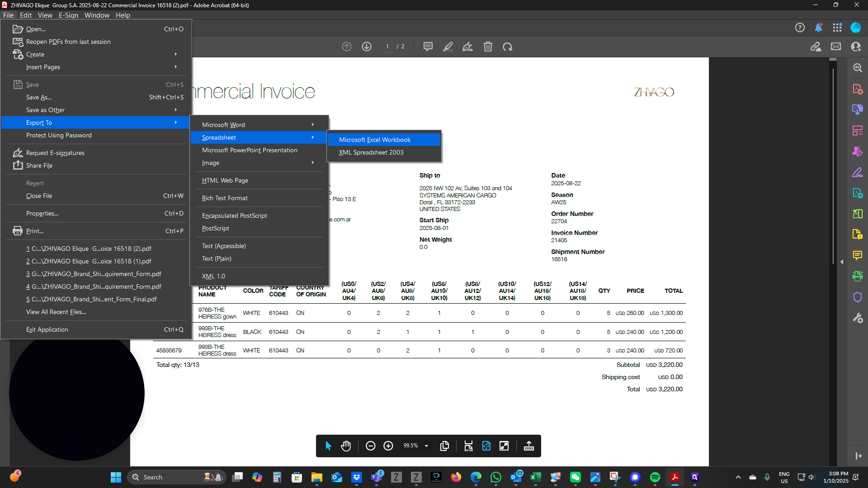
Task: Click the trash delete icon in toolbar
Action: pos(488,47)
